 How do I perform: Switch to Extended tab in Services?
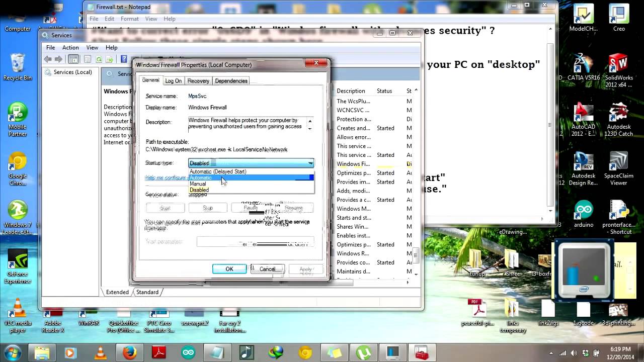click(x=117, y=292)
